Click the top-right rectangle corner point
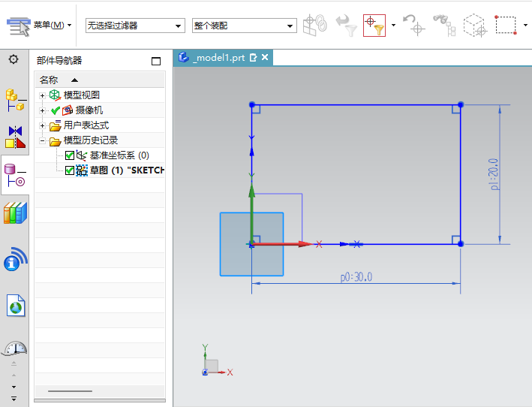The image size is (532, 407). tap(461, 104)
